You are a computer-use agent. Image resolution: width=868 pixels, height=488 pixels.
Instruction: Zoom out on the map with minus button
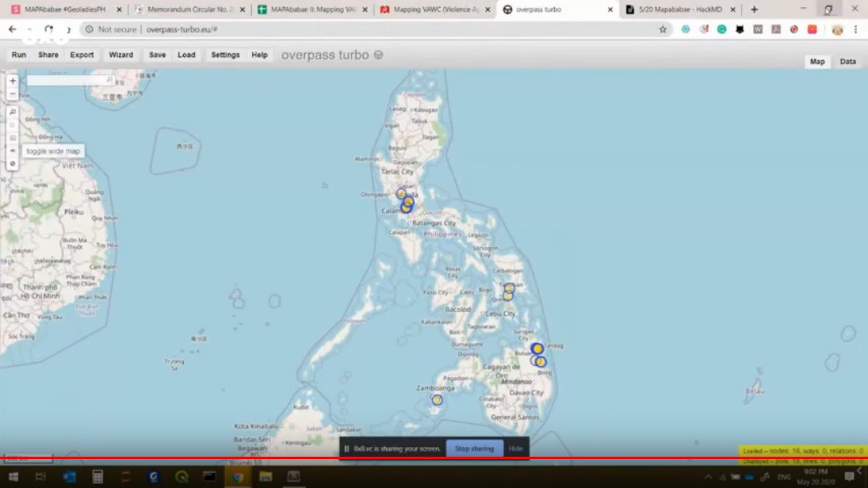click(x=13, y=93)
